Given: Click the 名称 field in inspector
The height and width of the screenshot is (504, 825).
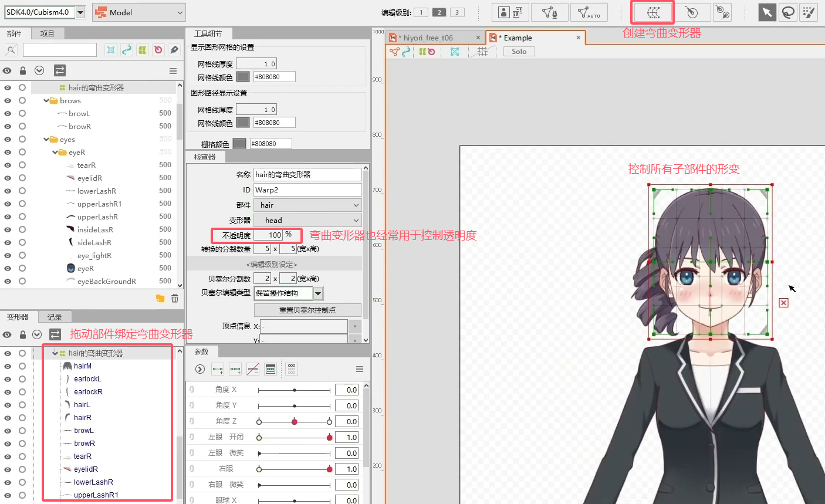Looking at the screenshot, I should tap(307, 174).
